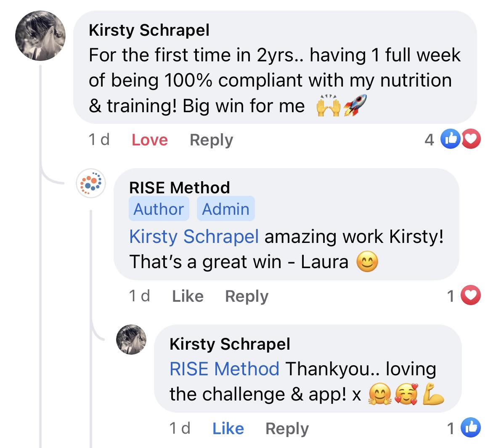496x448 pixels.
Task: Click the Admin badge under RISE Method
Action: pos(225,208)
